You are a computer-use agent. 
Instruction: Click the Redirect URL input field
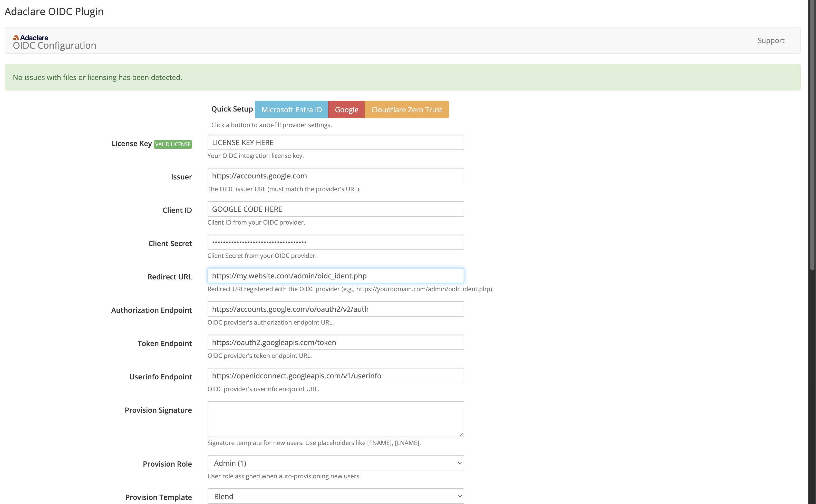[336, 276]
